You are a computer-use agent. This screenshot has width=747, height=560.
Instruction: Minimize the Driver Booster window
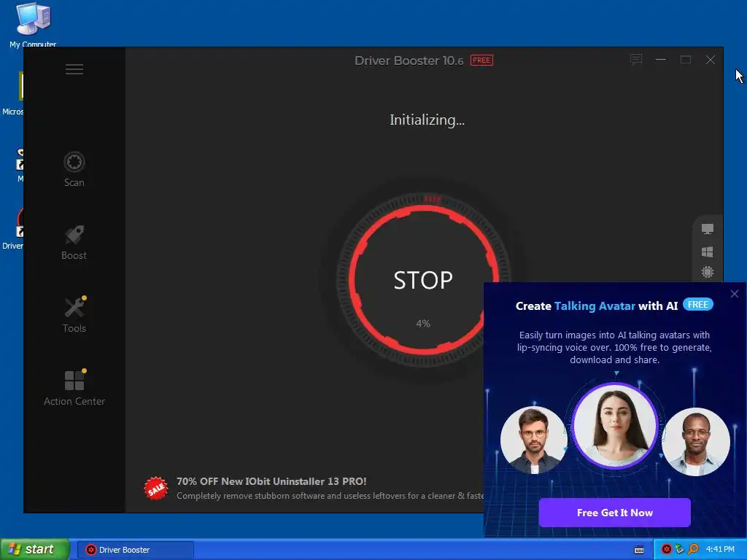[661, 60]
